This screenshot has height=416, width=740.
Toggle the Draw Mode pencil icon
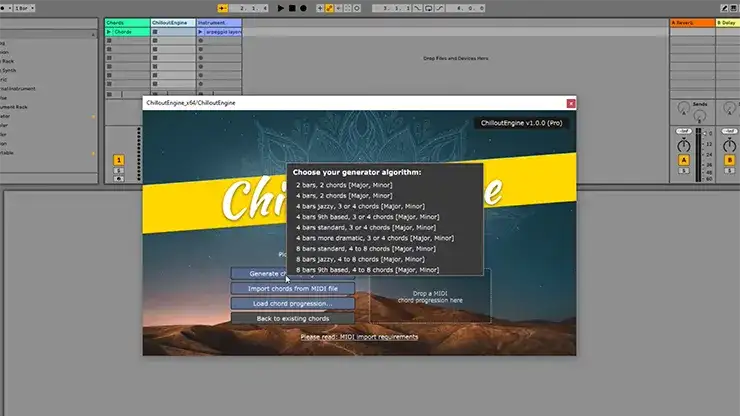(724, 8)
